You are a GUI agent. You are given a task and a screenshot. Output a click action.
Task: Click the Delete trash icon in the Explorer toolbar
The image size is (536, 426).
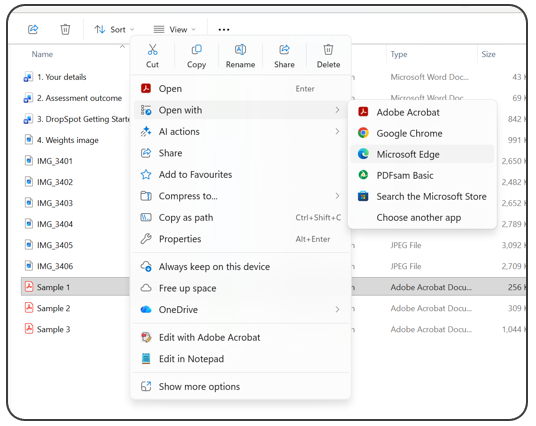click(x=65, y=29)
